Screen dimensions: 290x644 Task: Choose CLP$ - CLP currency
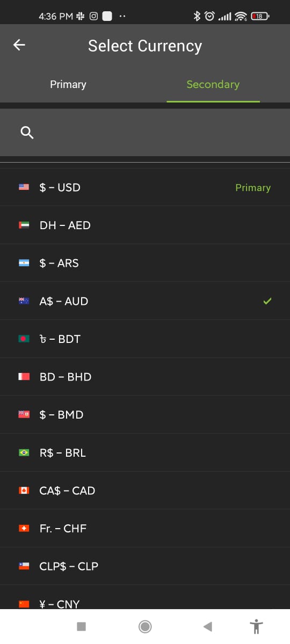[x=145, y=566]
